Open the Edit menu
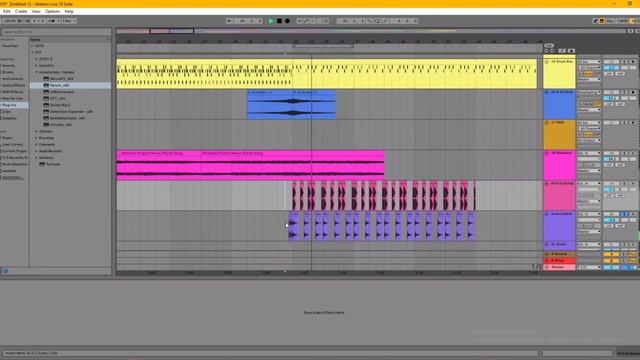The height and width of the screenshot is (360, 640). point(7,11)
